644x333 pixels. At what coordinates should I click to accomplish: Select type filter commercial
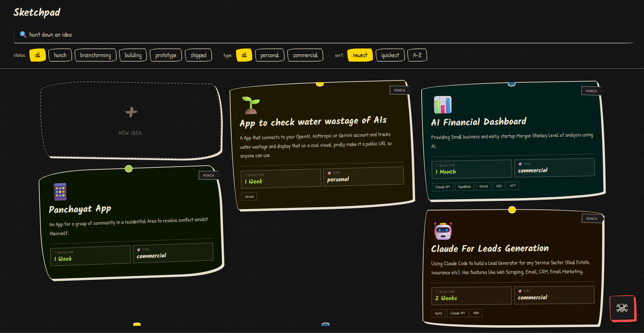tap(305, 55)
